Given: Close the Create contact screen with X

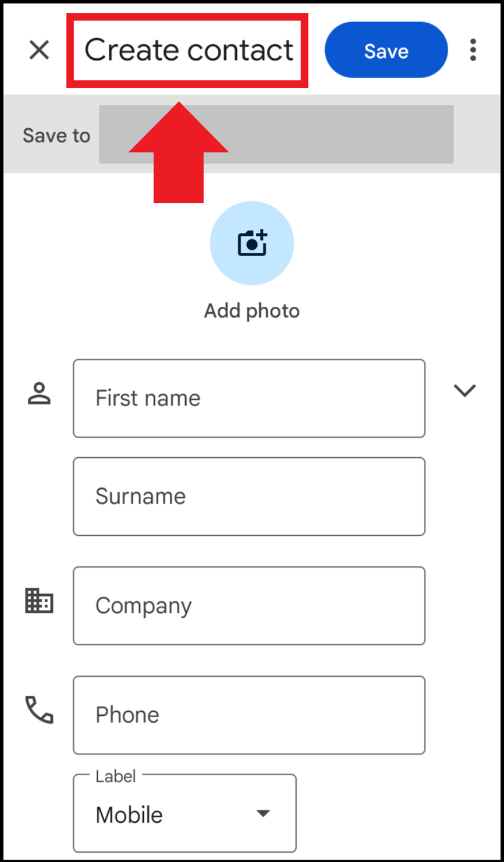Looking at the screenshot, I should (x=39, y=51).
